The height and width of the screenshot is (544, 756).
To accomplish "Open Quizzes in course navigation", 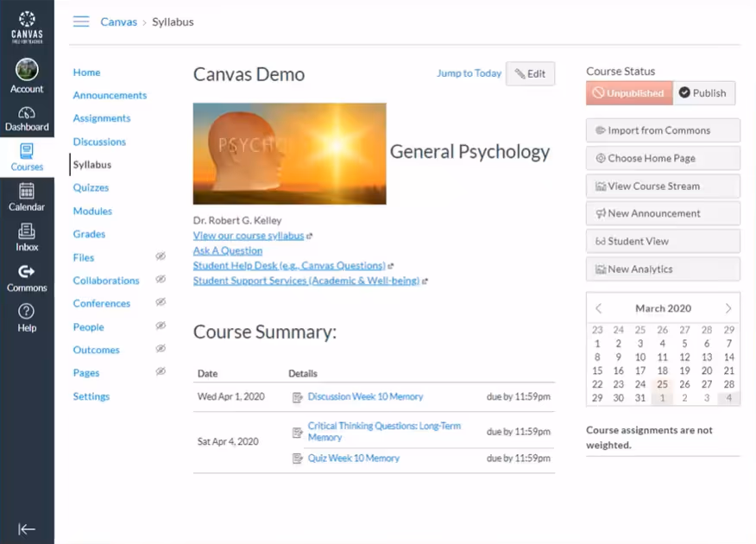I will (x=91, y=187).
